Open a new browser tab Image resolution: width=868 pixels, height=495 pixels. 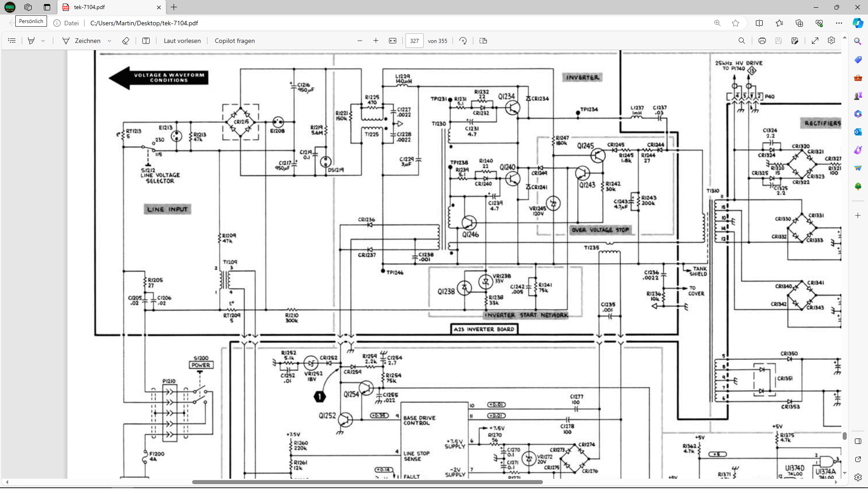174,7
